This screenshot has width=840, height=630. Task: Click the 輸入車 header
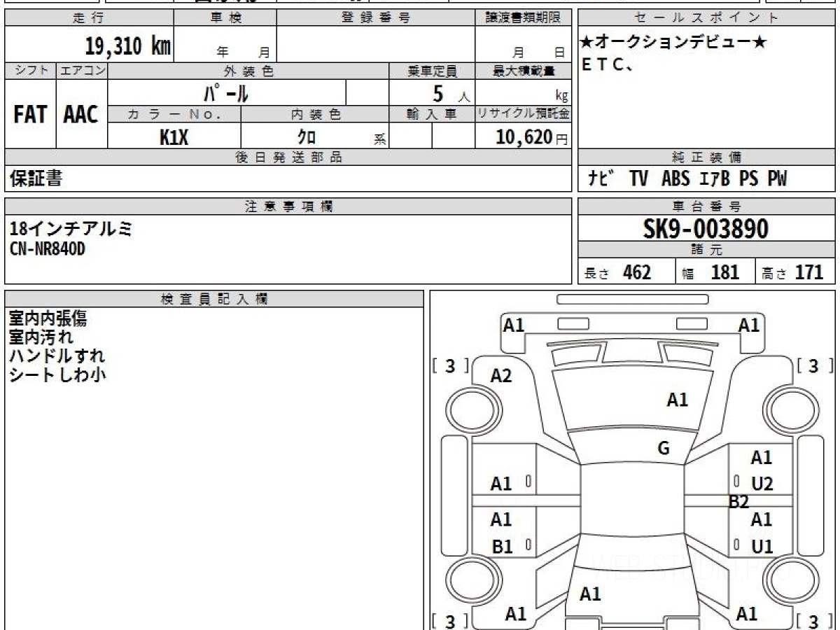click(432, 114)
